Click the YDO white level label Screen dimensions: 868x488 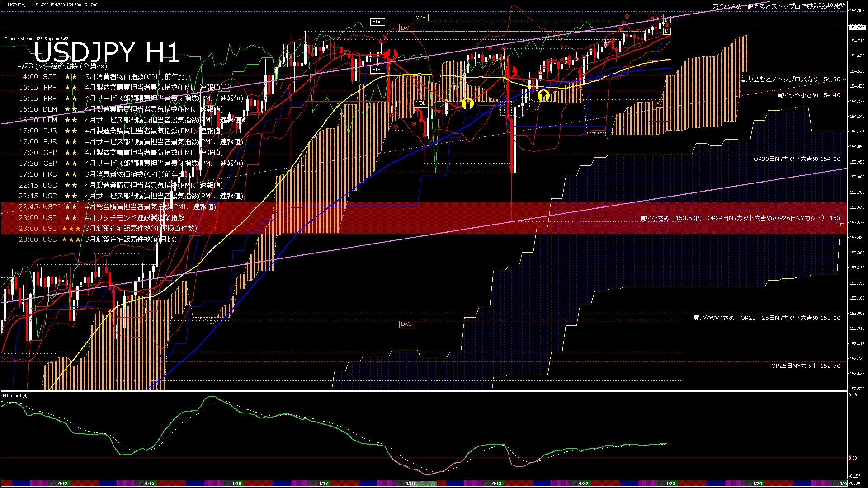coord(377,70)
